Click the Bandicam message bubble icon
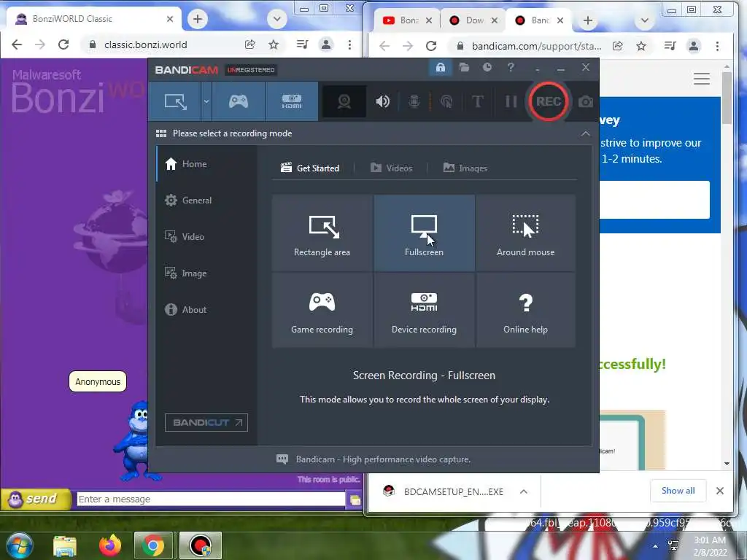 282,459
